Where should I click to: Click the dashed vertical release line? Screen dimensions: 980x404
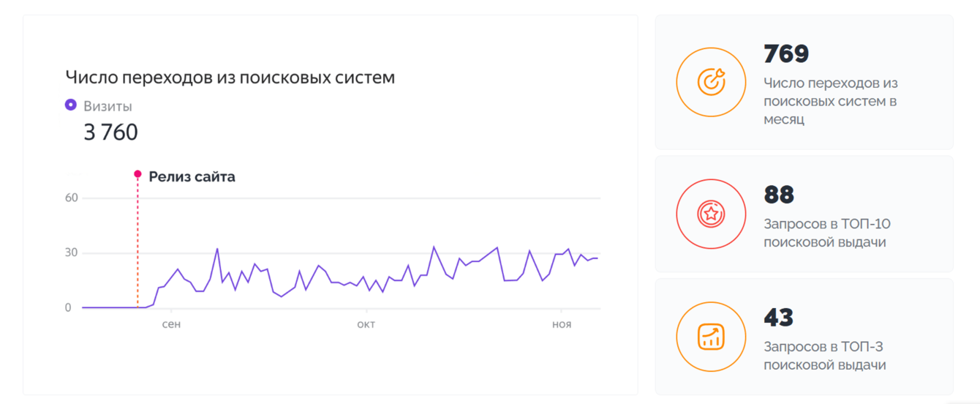click(x=137, y=242)
